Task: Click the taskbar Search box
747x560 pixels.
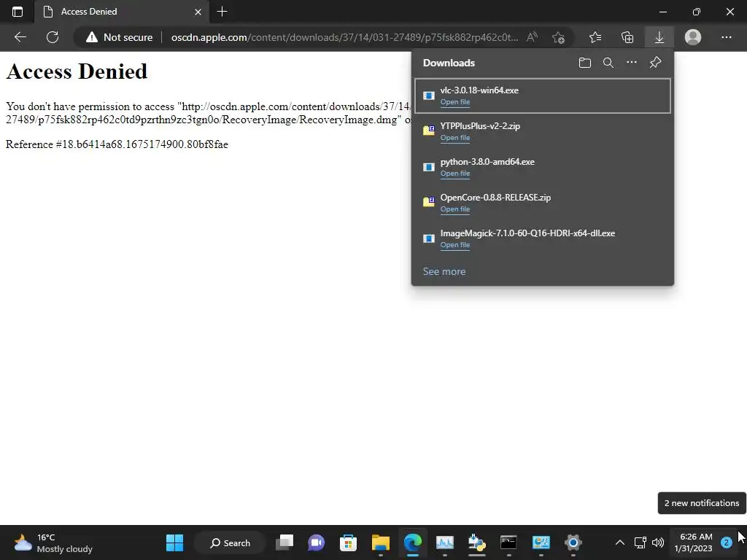Action: (230, 542)
